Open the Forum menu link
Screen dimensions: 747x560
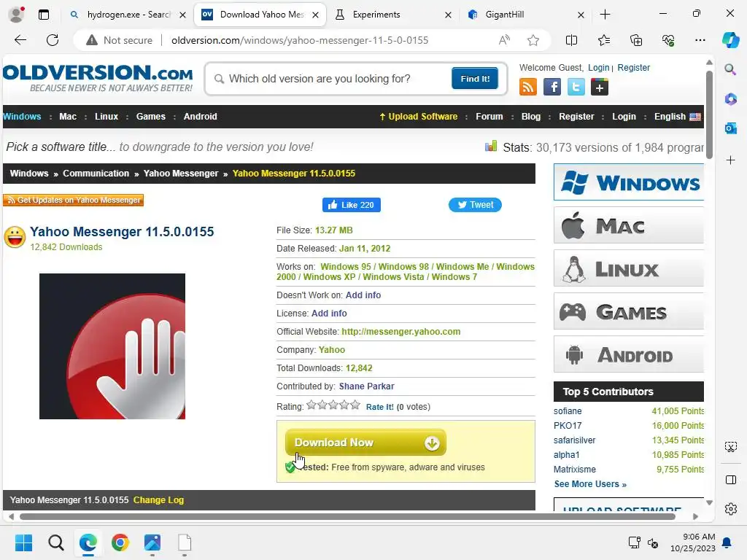click(489, 117)
